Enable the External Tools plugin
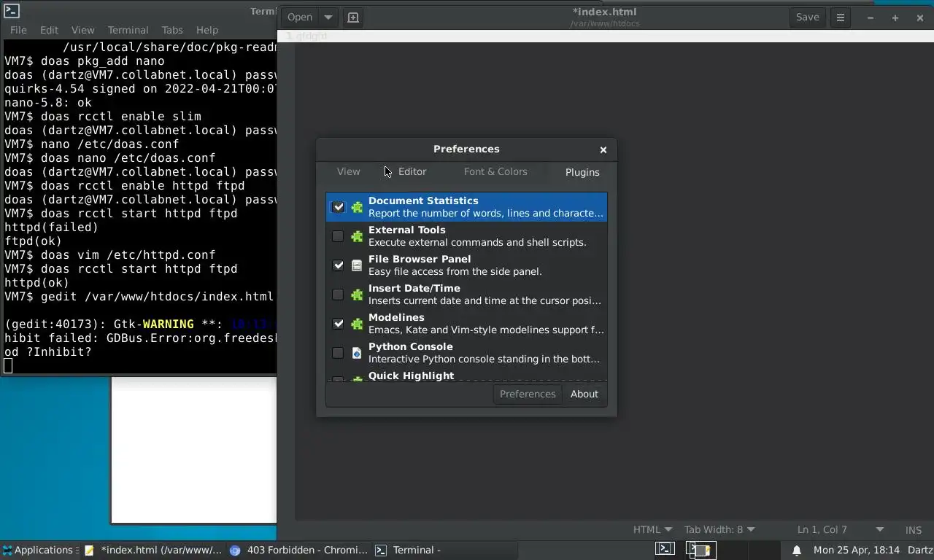 [x=338, y=236]
